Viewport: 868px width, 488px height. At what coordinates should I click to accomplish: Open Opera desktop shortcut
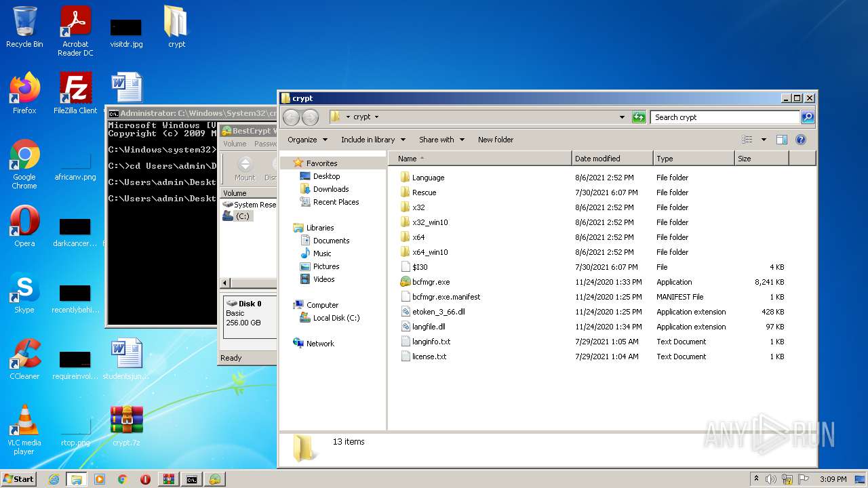pyautogui.click(x=24, y=226)
